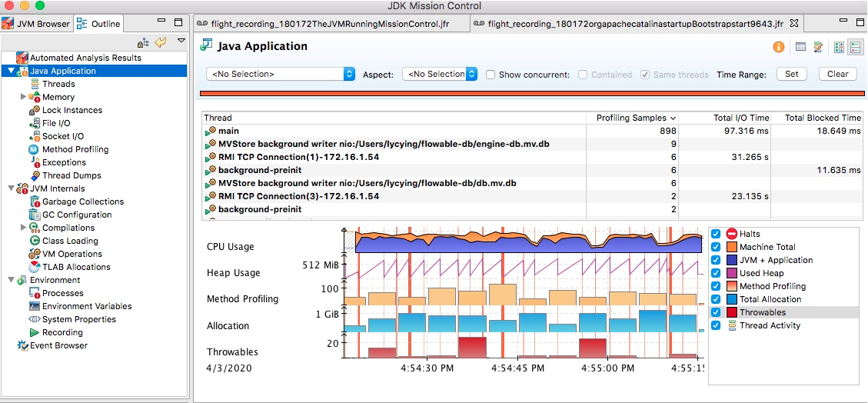868x403 pixels.
Task: Collapse the JVM Internals node
Action: 11,188
